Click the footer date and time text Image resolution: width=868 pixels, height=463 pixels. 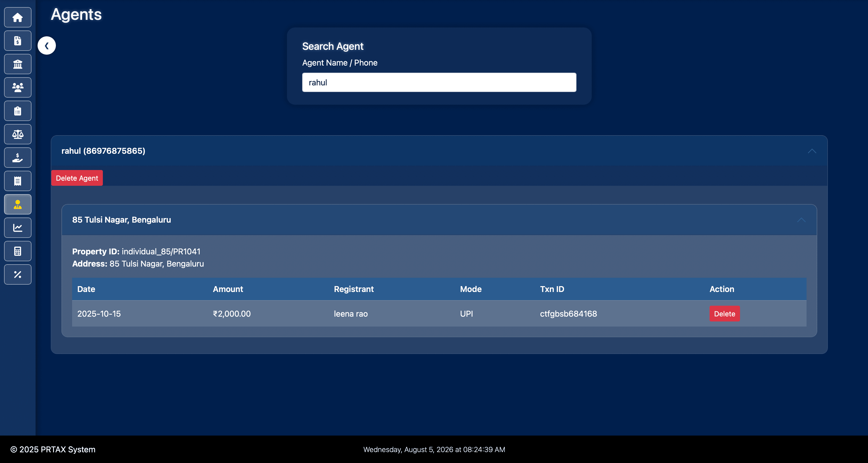point(434,450)
